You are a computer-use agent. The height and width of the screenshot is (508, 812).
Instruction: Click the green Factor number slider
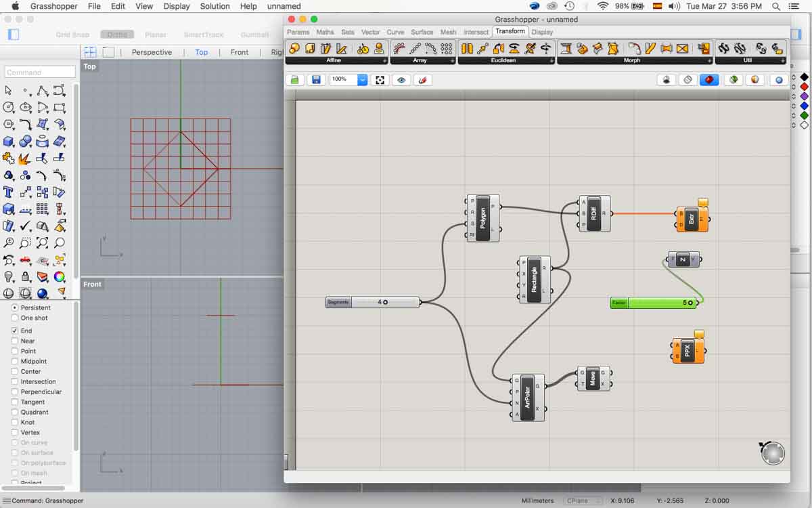coord(654,303)
